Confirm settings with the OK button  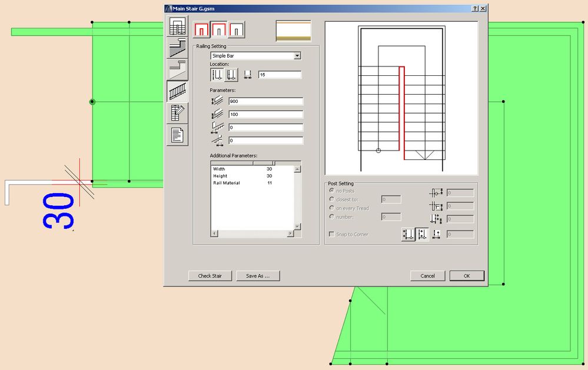tap(467, 276)
